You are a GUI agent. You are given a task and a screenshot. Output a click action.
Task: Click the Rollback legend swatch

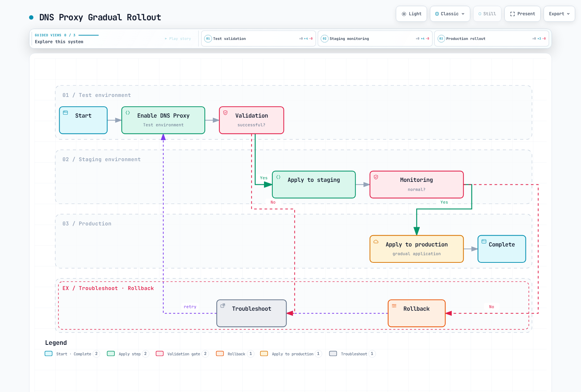[x=220, y=354]
